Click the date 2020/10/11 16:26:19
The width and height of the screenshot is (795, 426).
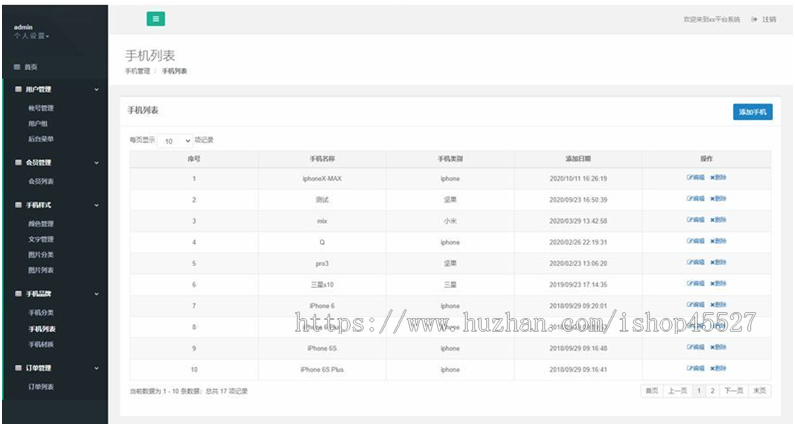coord(578,179)
